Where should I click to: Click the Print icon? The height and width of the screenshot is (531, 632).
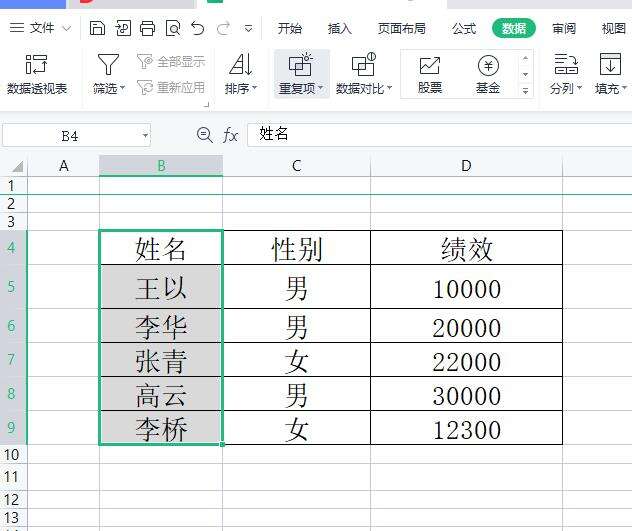(148, 29)
